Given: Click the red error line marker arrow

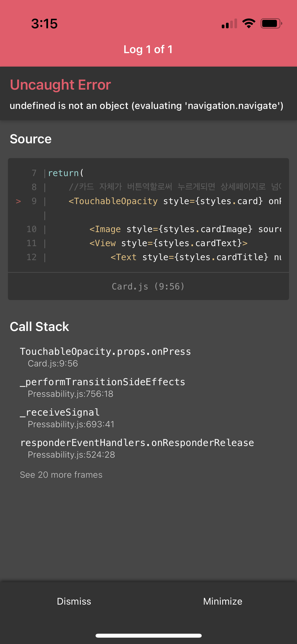Looking at the screenshot, I should pos(18,201).
